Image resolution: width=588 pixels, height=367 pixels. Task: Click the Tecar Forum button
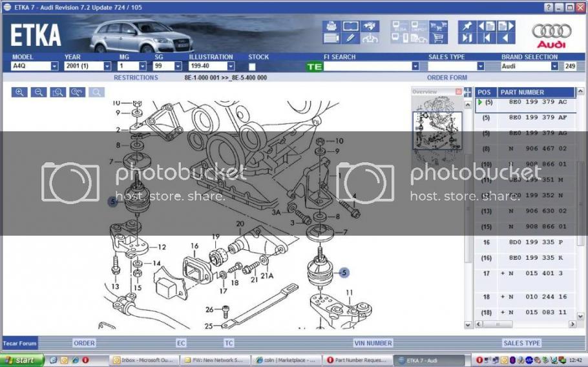19,343
